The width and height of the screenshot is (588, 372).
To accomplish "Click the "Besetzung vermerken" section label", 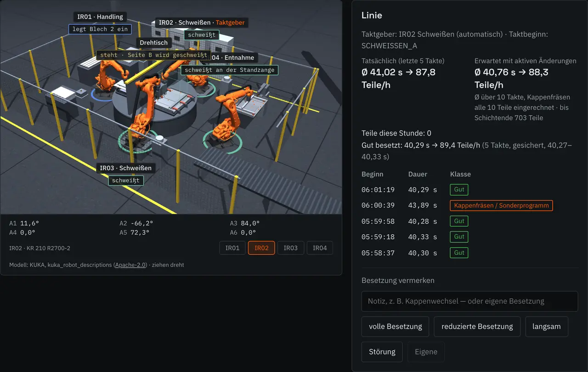I will [x=398, y=281].
